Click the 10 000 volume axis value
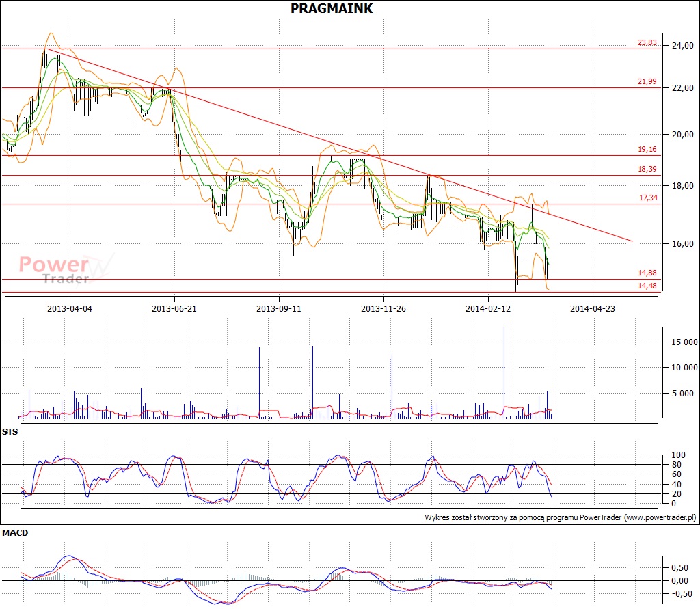The width and height of the screenshot is (700, 609). (684, 368)
